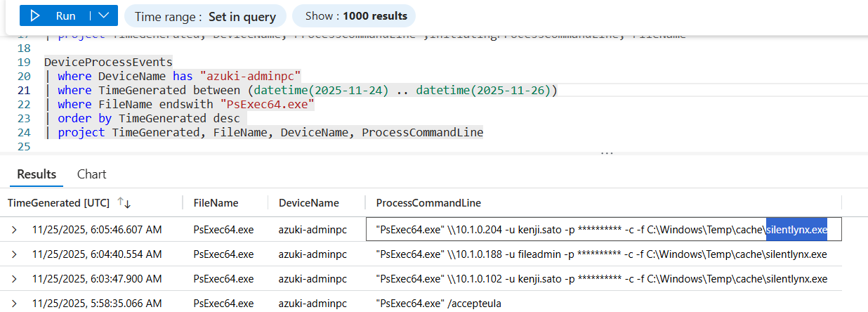Select the fileadmin command line cell
The width and height of the screenshot is (868, 312).
pyautogui.click(x=601, y=254)
